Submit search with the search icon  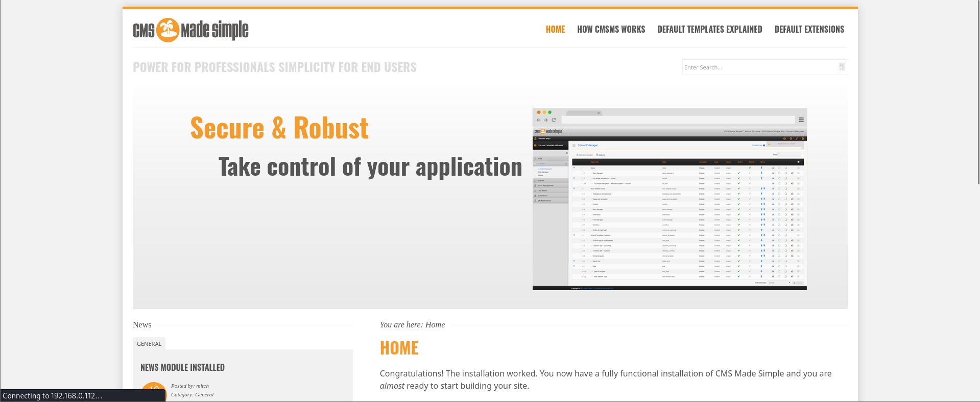842,67
